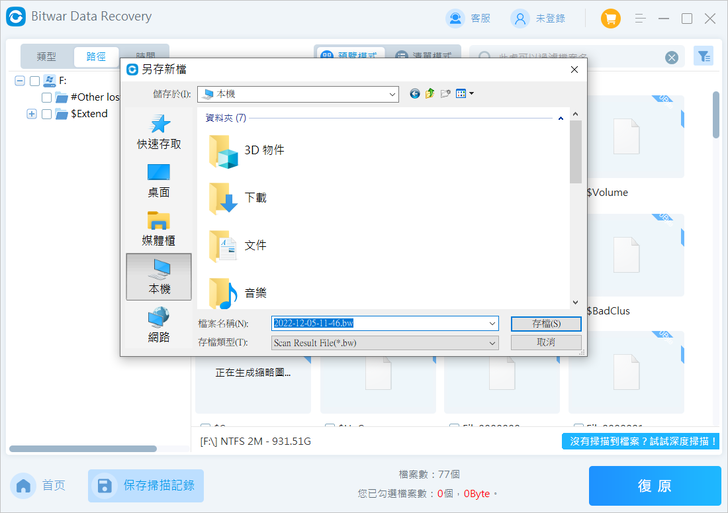Open the 3D 物件 folder

[246, 151]
